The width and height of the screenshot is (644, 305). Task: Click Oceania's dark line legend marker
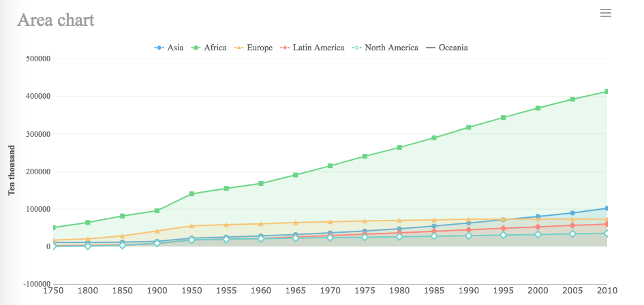point(431,48)
